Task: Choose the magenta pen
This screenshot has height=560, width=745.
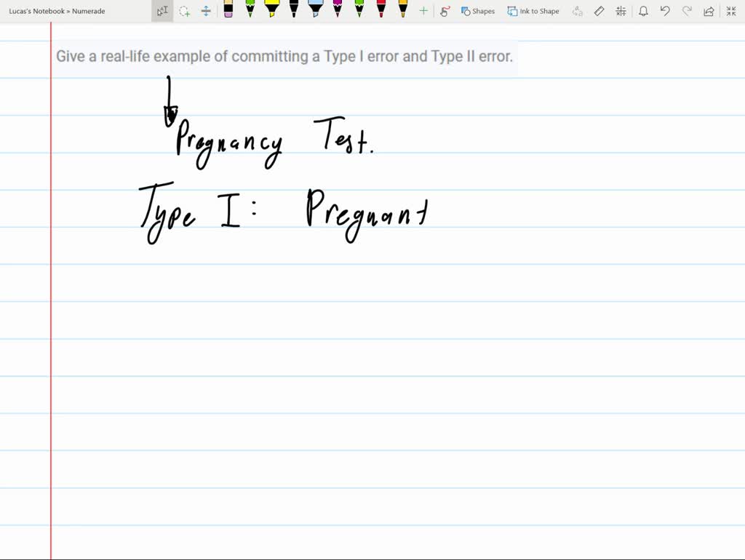Action: pyautogui.click(x=337, y=10)
